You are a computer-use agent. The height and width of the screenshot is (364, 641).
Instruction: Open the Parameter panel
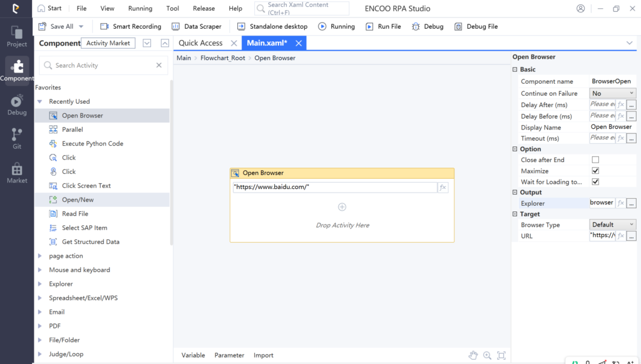(x=229, y=355)
